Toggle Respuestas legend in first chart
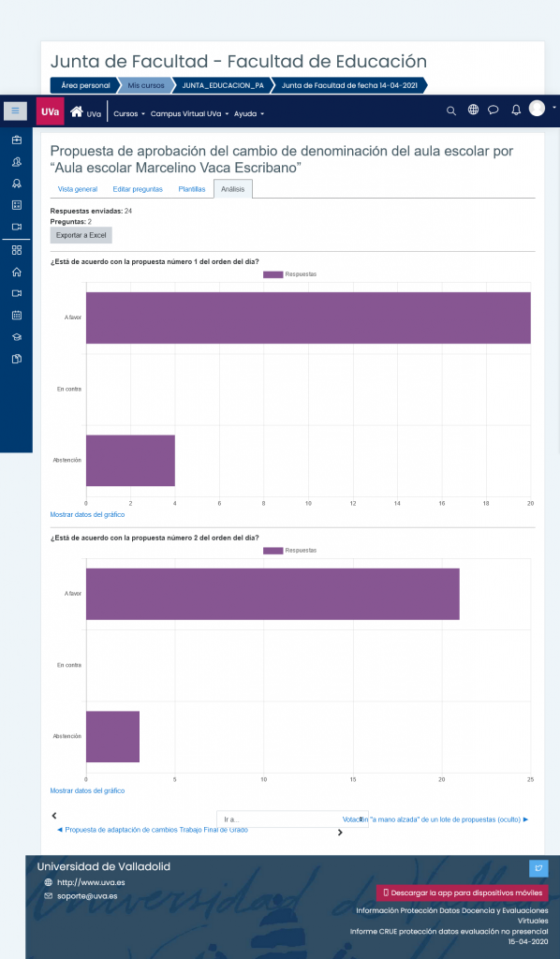 [289, 274]
